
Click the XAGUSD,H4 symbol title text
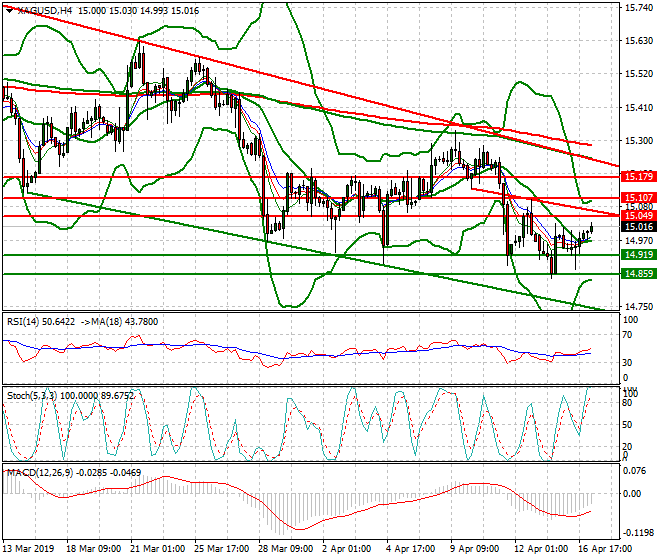(45, 11)
